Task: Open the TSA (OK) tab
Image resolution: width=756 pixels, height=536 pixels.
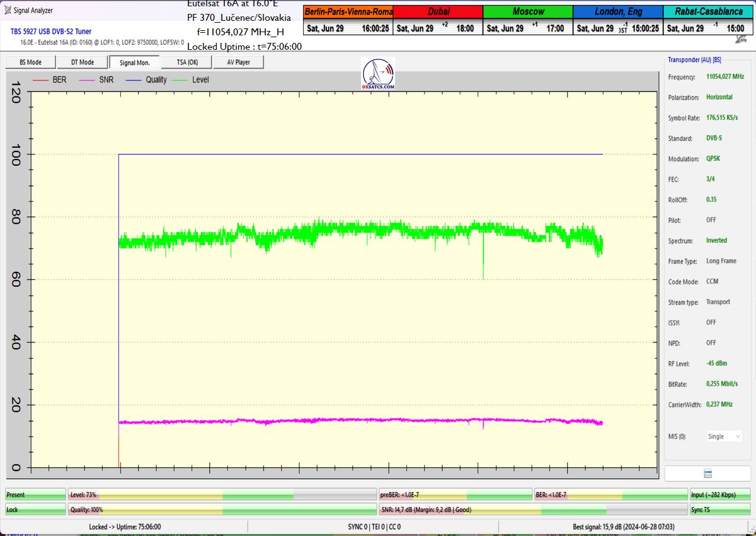Action: pos(186,62)
